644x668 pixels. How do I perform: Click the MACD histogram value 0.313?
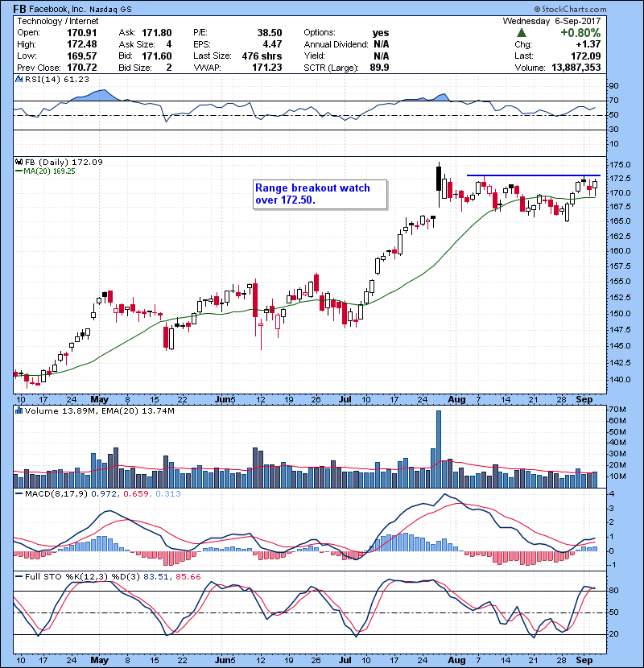point(168,494)
